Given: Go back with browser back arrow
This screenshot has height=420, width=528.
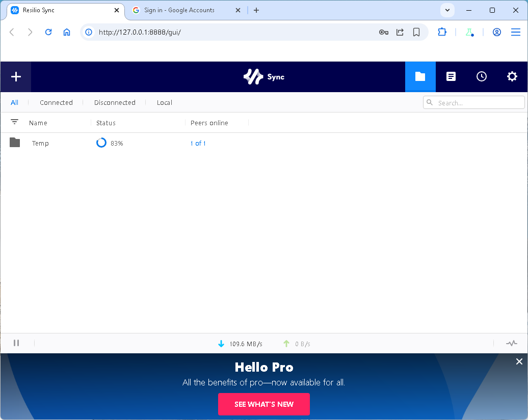Looking at the screenshot, I should [x=12, y=32].
